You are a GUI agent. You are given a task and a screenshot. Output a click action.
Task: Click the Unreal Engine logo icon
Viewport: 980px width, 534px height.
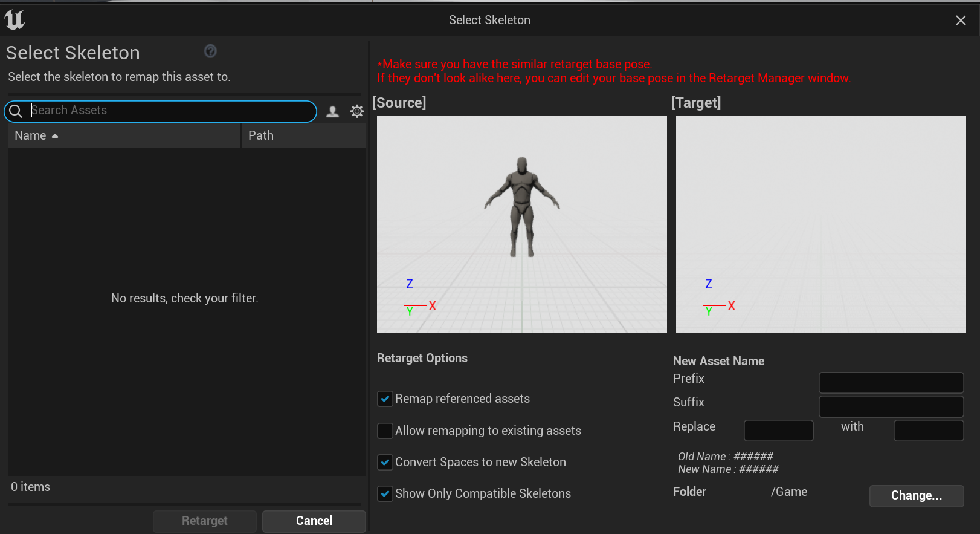click(x=15, y=20)
